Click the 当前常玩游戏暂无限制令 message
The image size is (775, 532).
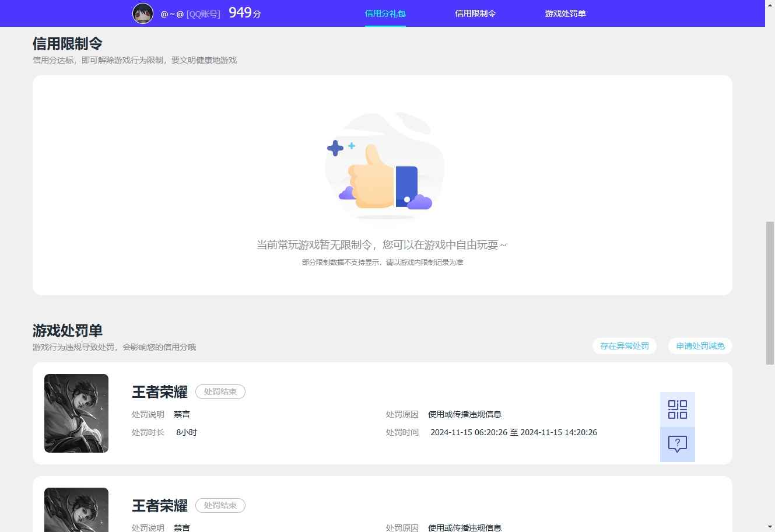[382, 245]
